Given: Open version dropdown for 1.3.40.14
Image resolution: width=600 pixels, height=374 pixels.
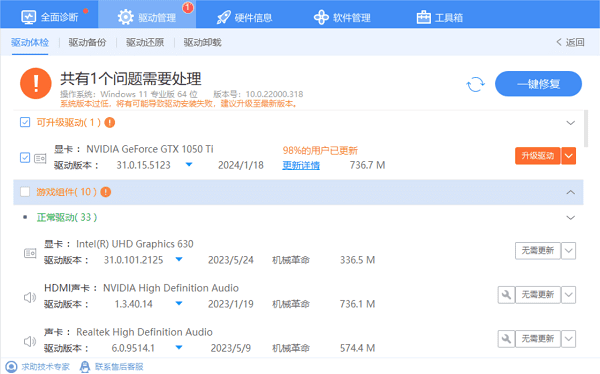Looking at the screenshot, I should click(x=179, y=304).
